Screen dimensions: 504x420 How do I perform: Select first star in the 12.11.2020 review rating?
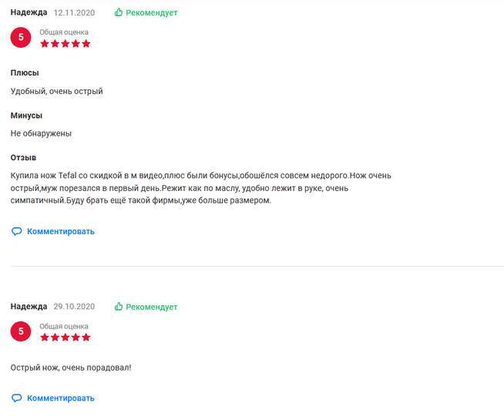pyautogui.click(x=45, y=44)
